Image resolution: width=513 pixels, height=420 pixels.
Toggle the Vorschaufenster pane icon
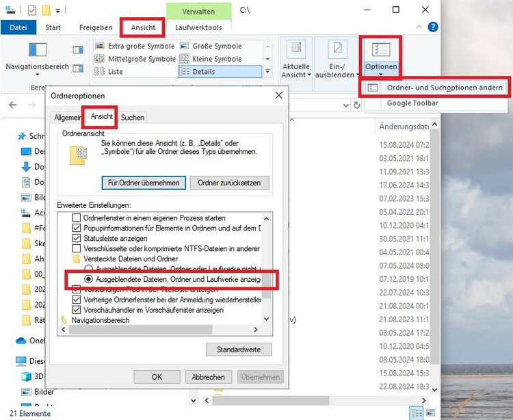78,50
